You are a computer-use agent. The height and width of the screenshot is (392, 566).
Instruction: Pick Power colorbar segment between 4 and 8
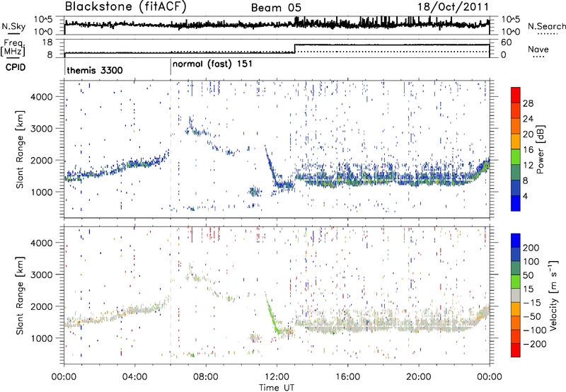click(x=516, y=188)
